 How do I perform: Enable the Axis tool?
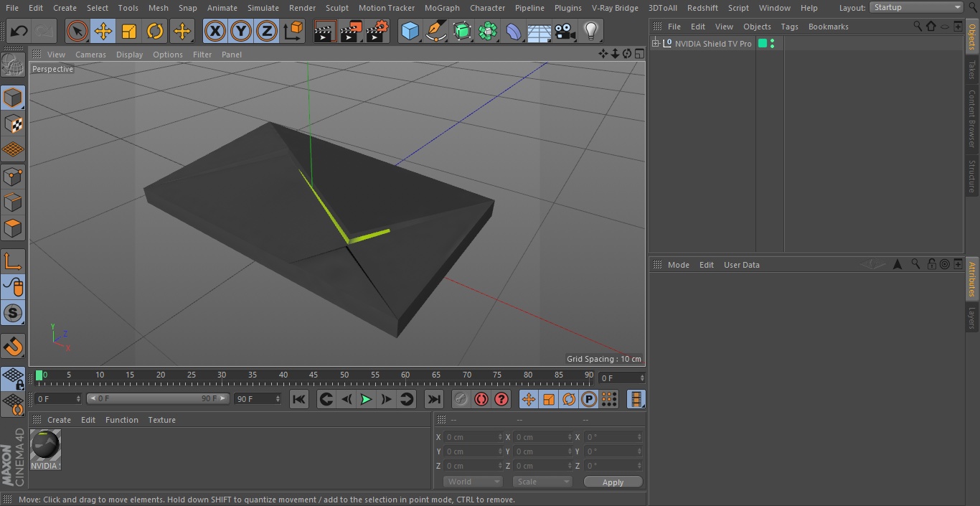tap(13, 261)
